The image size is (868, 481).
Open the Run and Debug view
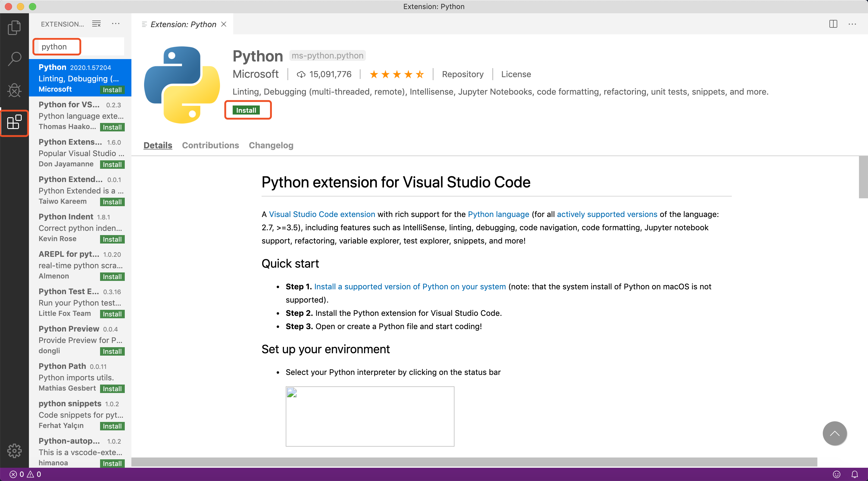click(14, 90)
